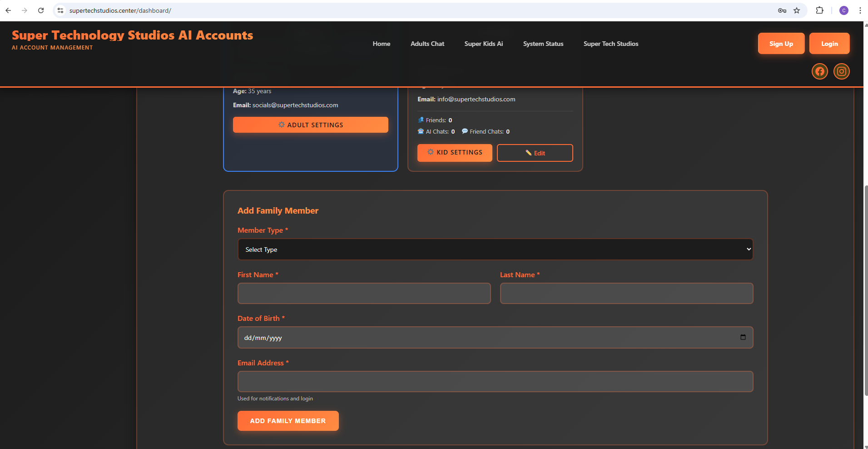Open the Adults Chat nav item
The image size is (868, 449).
[427, 44]
